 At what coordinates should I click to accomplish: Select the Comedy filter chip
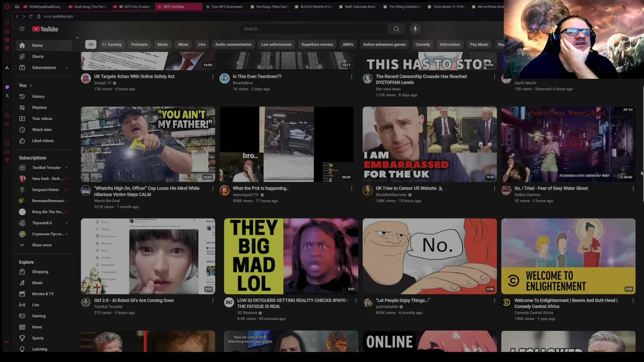(423, 44)
